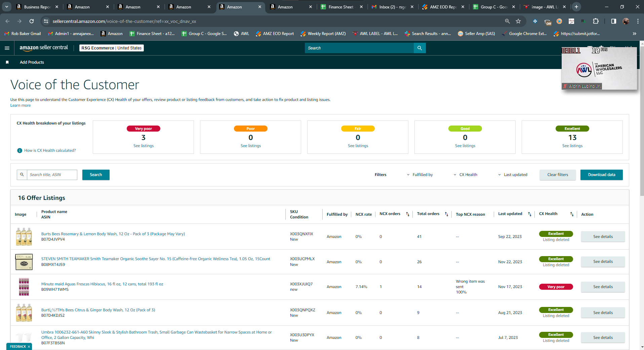Download the Voice of the Customer data
The width and height of the screenshot is (644, 350).
[x=602, y=175]
